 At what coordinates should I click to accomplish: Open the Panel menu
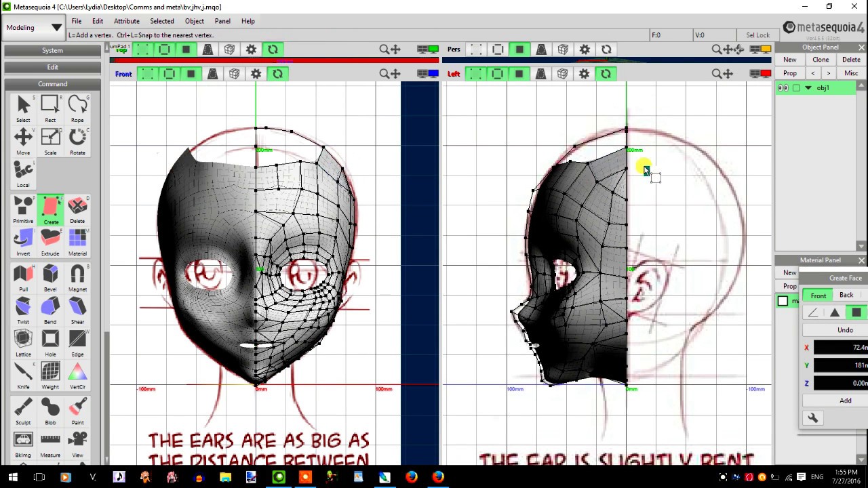pyautogui.click(x=222, y=21)
